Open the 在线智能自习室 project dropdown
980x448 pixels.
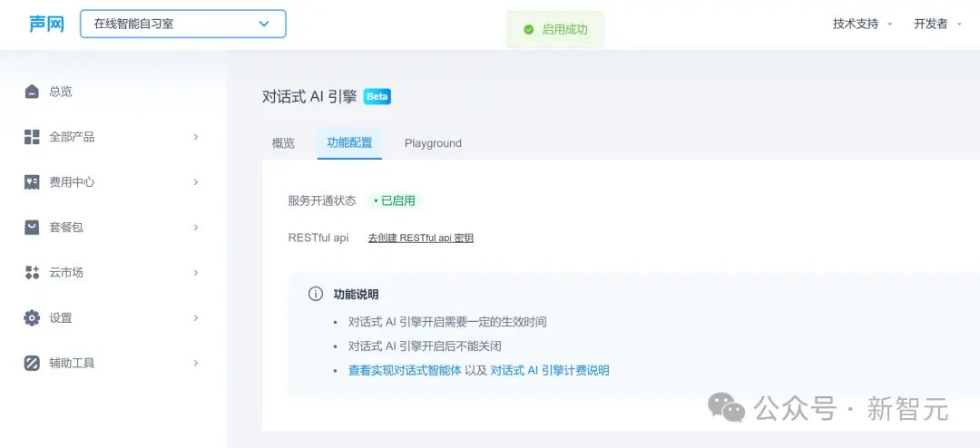click(183, 24)
